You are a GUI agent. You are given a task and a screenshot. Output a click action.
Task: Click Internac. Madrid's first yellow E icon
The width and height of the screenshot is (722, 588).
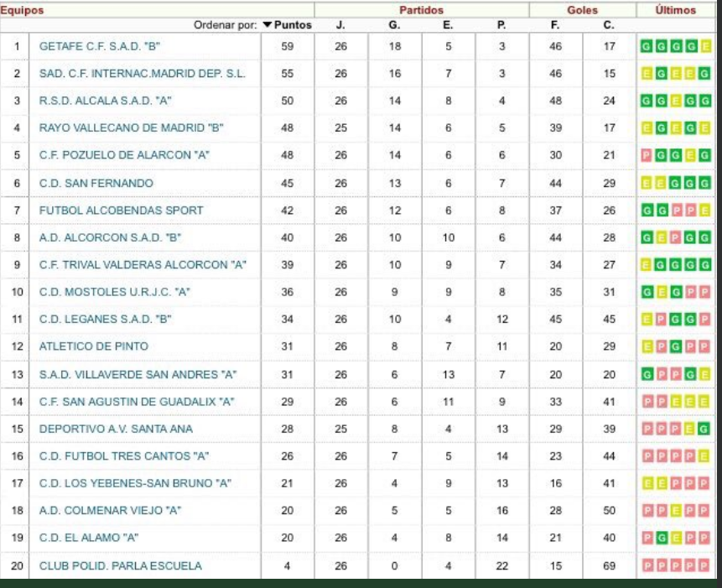(647, 74)
